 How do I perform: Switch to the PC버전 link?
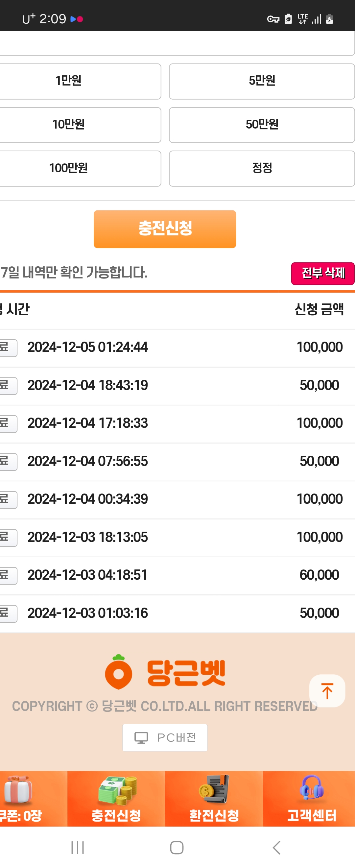165,737
